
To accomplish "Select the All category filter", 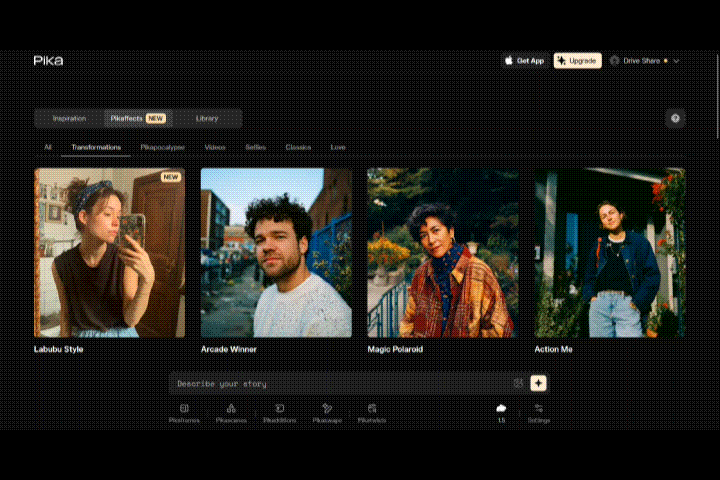I will pyautogui.click(x=48, y=147).
